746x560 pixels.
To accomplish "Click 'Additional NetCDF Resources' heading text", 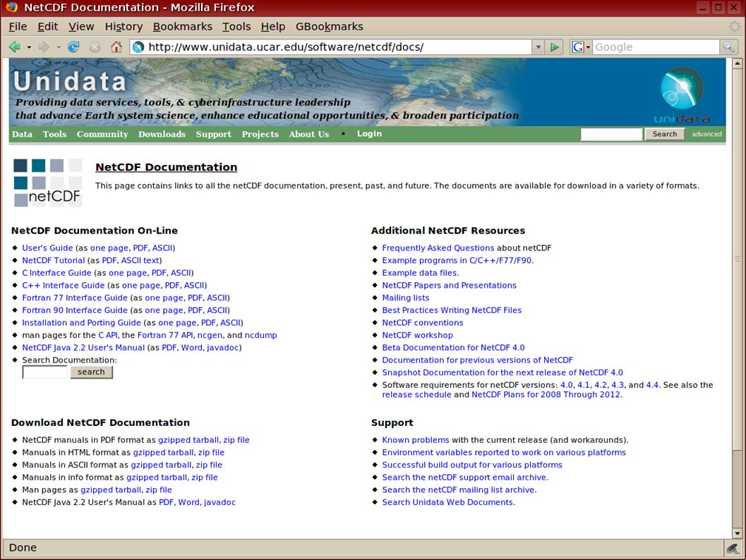I will point(448,231).
